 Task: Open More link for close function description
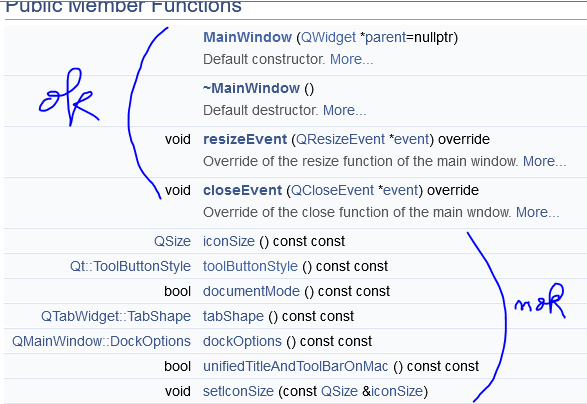538,212
